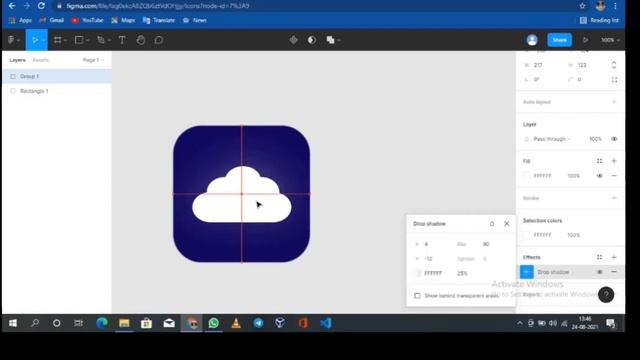Remove the Drop shadow effect
The width and height of the screenshot is (640, 360).
[x=614, y=272]
